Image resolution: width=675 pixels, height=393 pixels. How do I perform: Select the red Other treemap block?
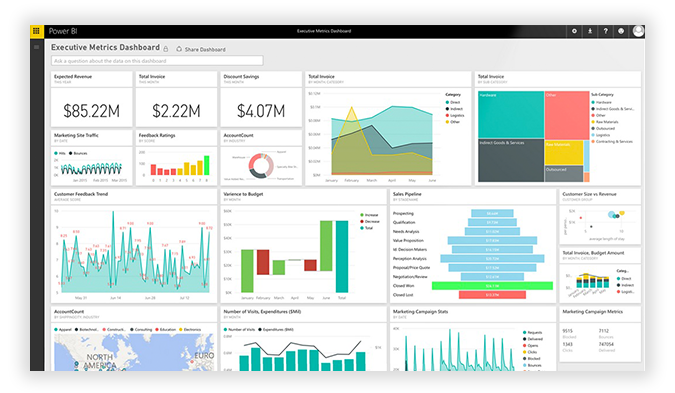[567, 115]
